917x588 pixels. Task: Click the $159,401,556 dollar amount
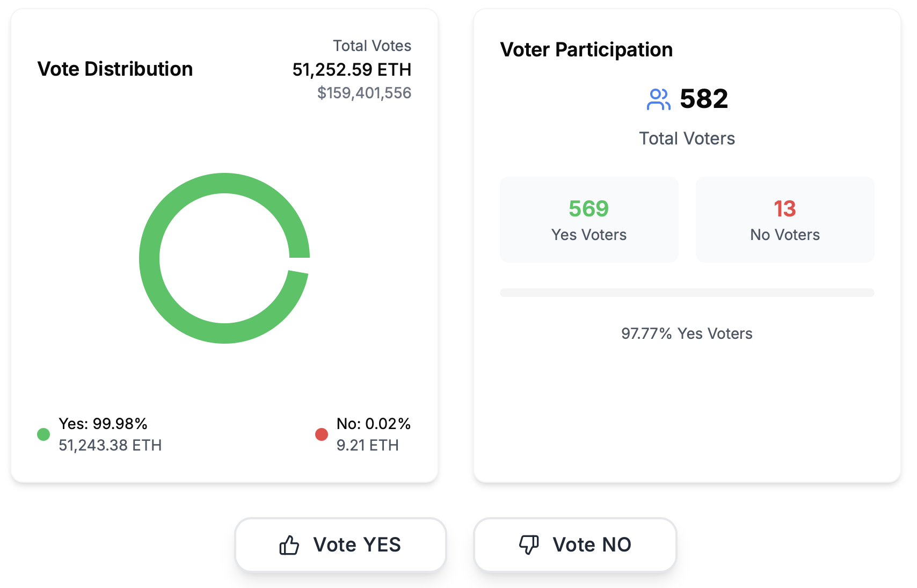364,93
